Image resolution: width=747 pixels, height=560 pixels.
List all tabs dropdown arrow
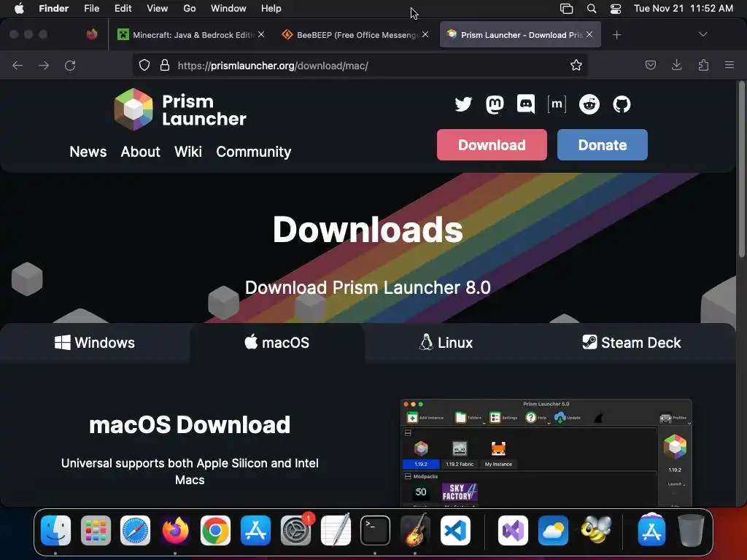pos(703,34)
